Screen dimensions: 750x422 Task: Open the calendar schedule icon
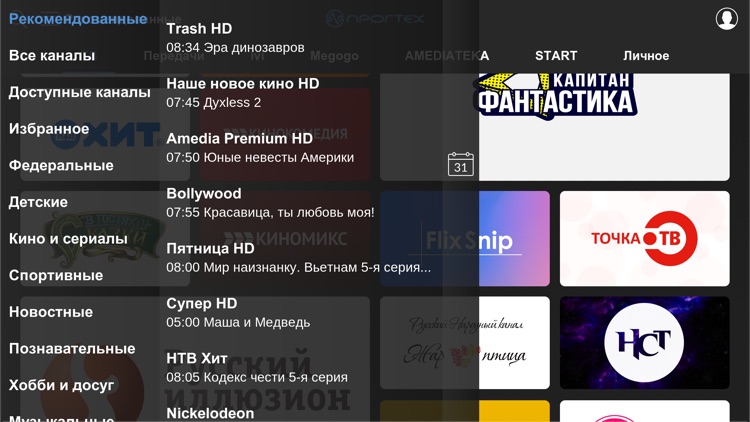click(461, 164)
